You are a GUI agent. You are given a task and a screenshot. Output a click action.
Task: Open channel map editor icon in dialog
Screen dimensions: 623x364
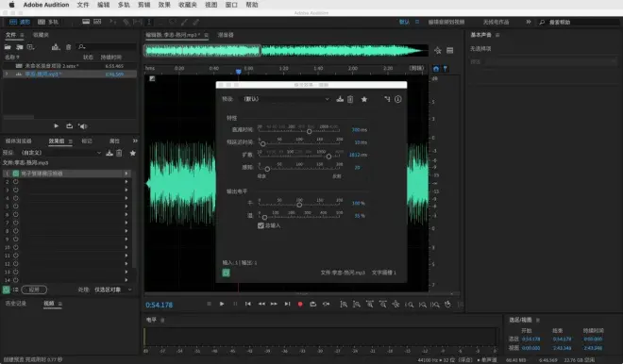pos(387,99)
